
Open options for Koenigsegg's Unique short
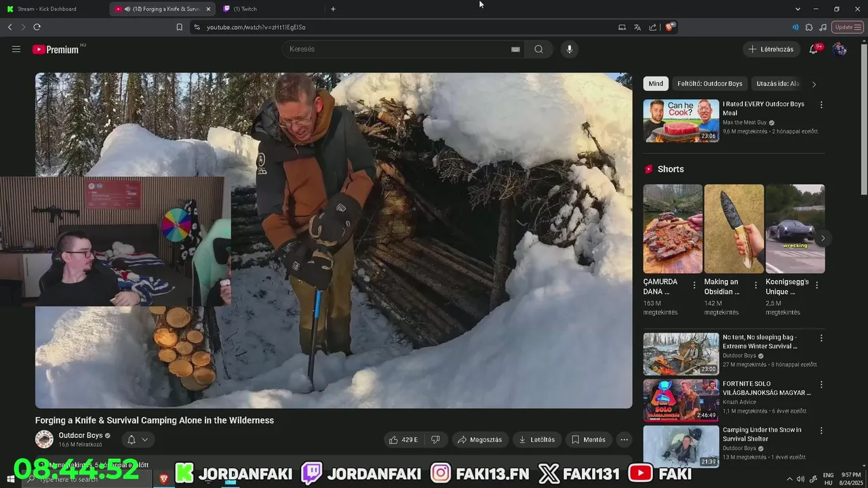816,285
